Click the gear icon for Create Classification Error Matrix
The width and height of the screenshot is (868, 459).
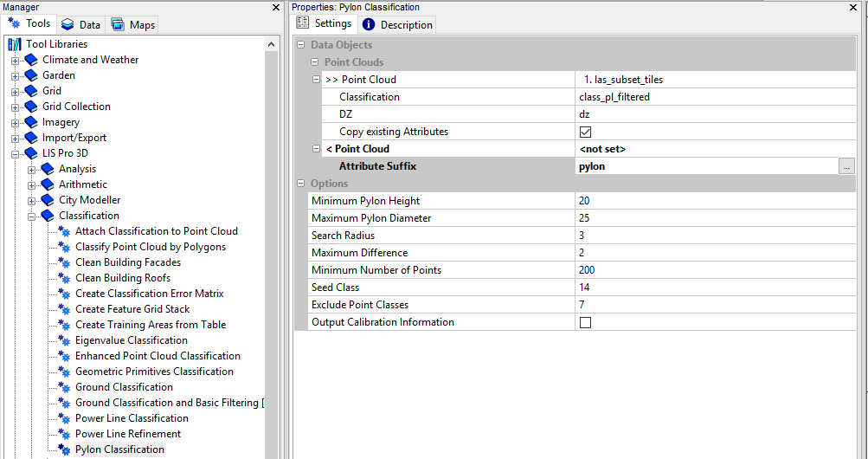[x=65, y=294]
